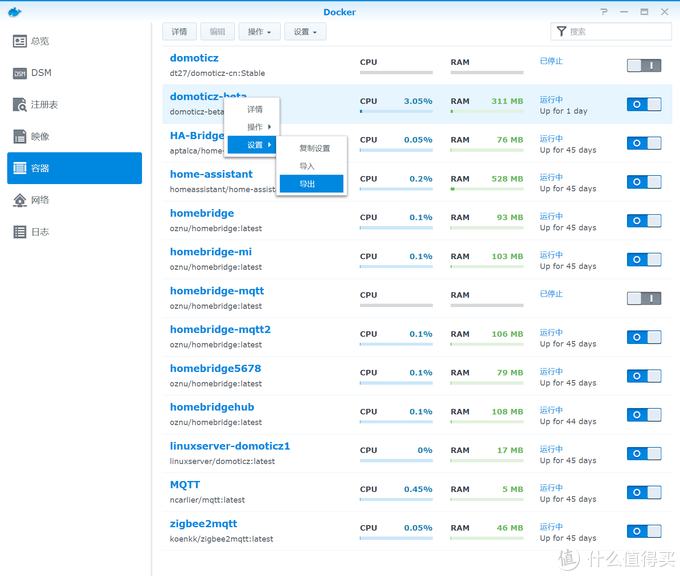Open the 日志 log list icon
This screenshot has width=680, height=576.
tap(20, 232)
